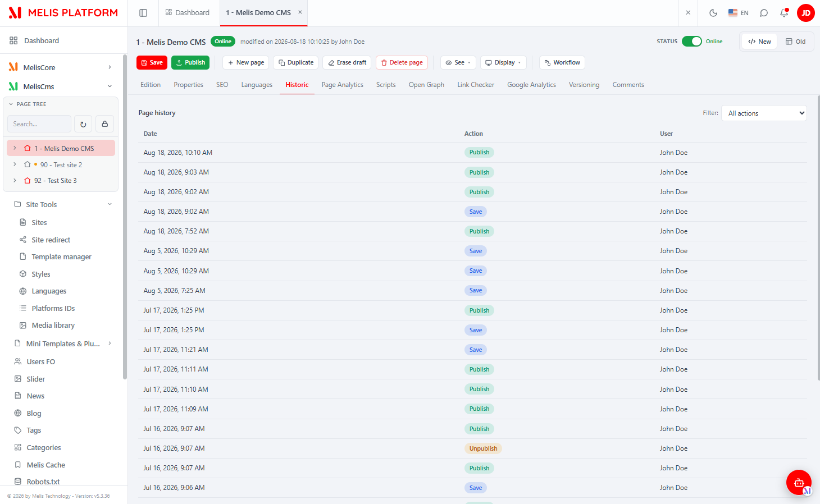
Task: Click the Duplicate button
Action: click(296, 62)
